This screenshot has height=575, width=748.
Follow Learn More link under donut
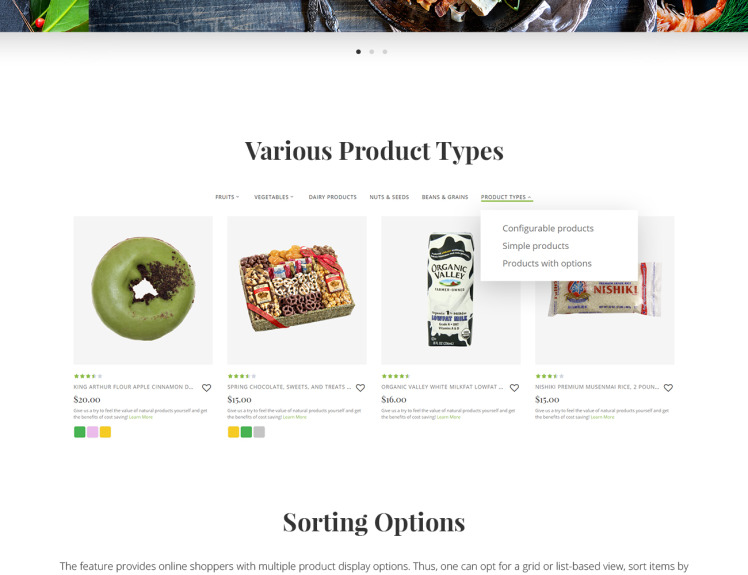[141, 417]
